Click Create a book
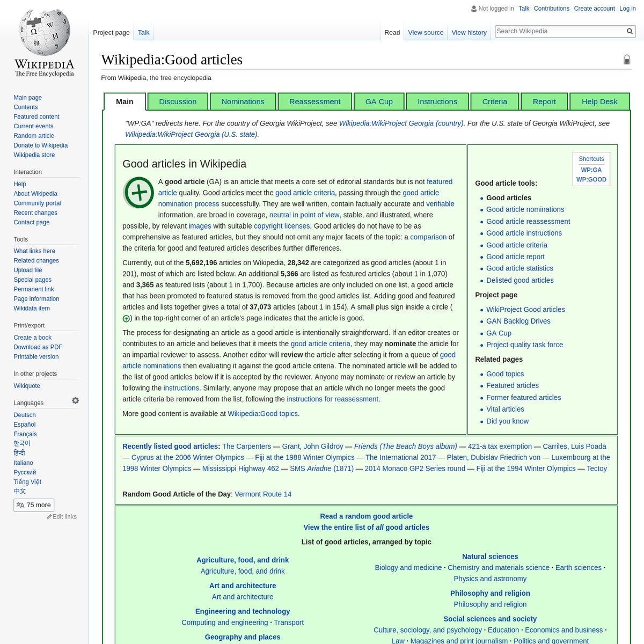 click(x=33, y=338)
